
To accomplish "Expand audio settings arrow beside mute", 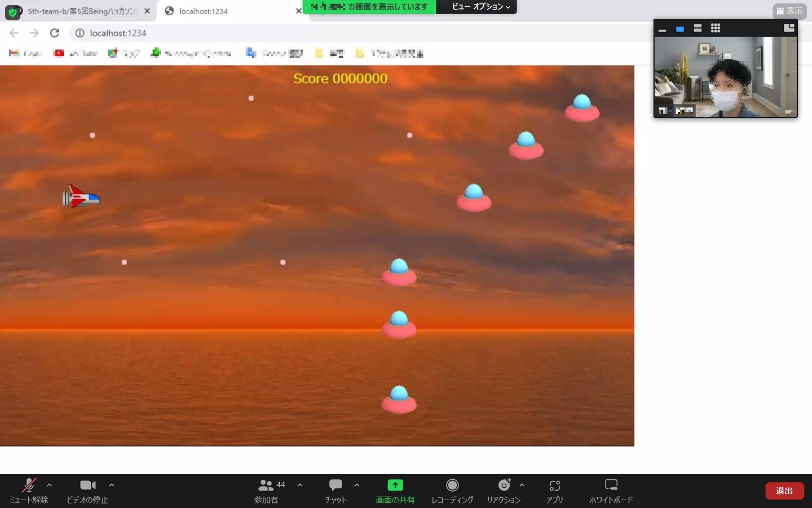I will click(50, 485).
